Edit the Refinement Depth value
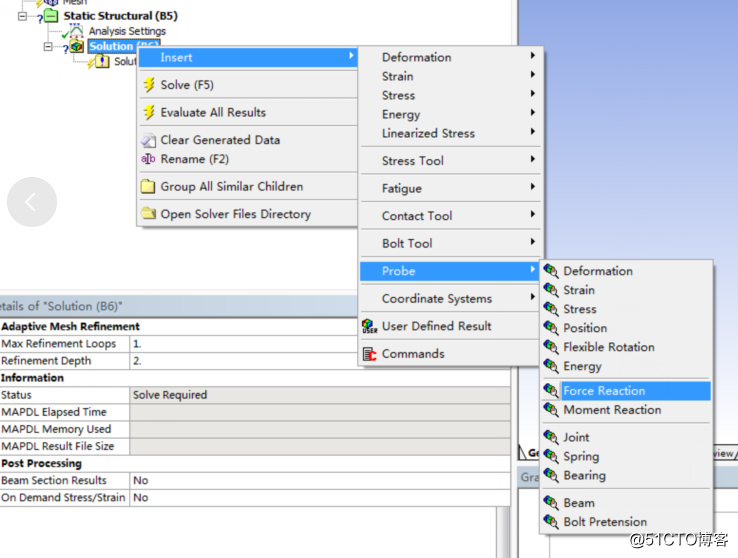Viewport: 738px width, 558px height. click(x=244, y=361)
